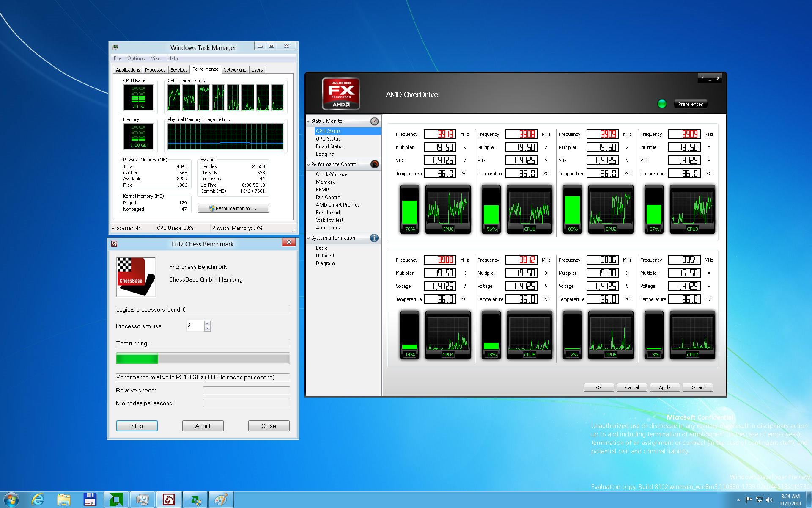Open the Task Manager Options menu
Screen dimensions: 812x508
pos(136,58)
